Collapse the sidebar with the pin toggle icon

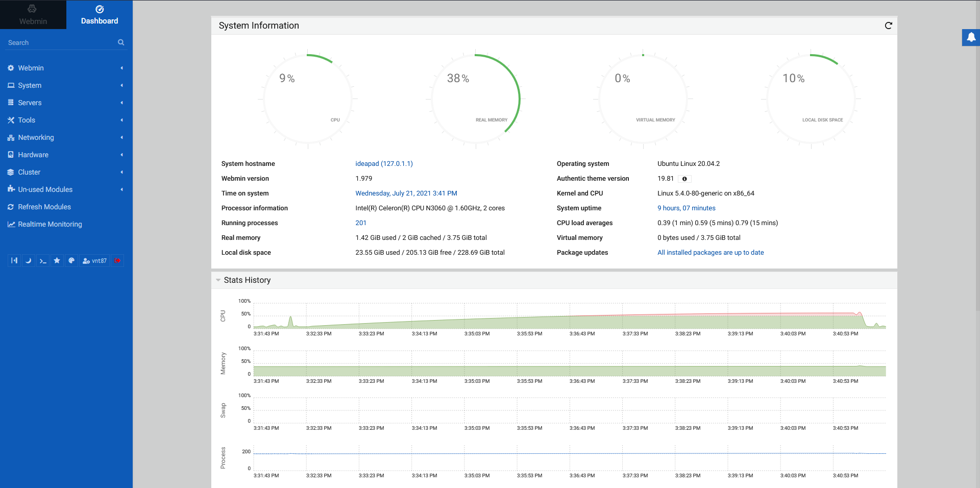point(14,261)
